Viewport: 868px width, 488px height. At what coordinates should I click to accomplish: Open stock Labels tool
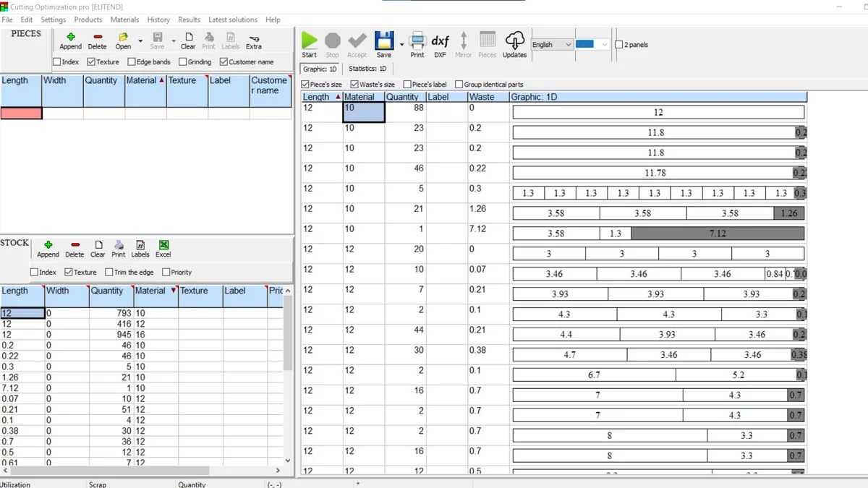140,249
